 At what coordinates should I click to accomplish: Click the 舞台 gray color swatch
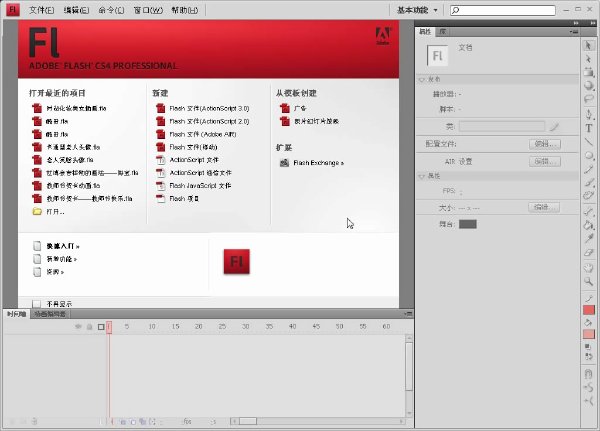click(468, 224)
